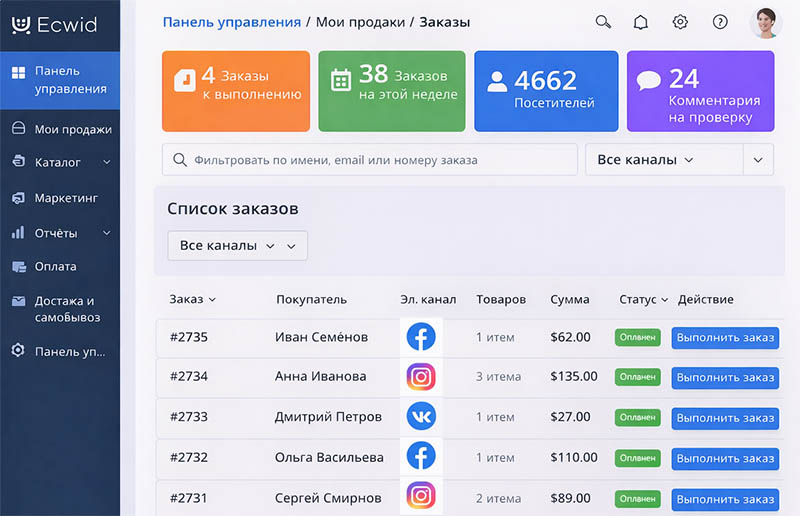Sort by Заказ column header
Viewport: 800px width, 516px height.
pos(193,299)
